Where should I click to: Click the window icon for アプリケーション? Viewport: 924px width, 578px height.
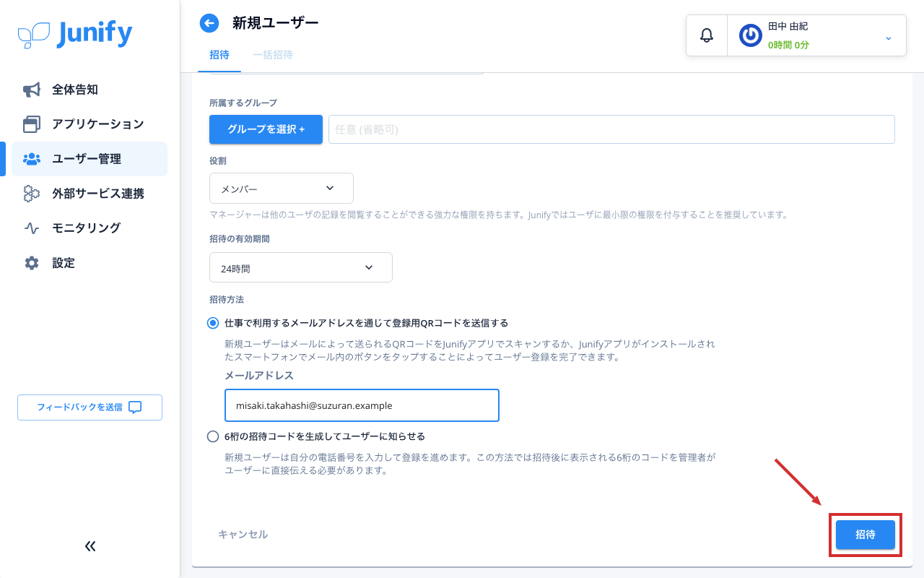click(x=32, y=124)
